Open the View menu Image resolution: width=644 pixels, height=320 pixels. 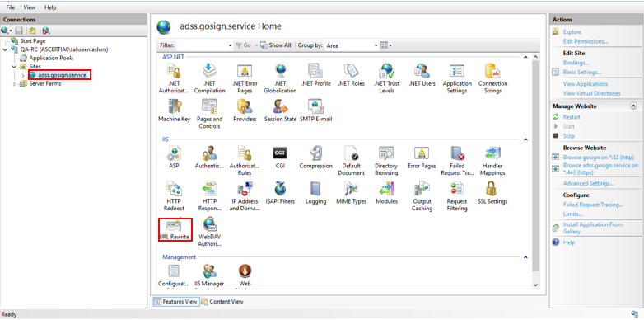click(30, 7)
